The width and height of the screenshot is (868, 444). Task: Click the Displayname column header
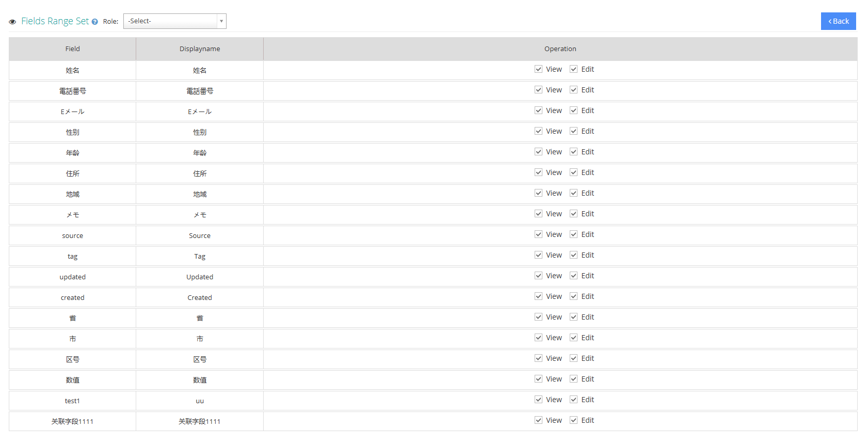[x=200, y=49]
